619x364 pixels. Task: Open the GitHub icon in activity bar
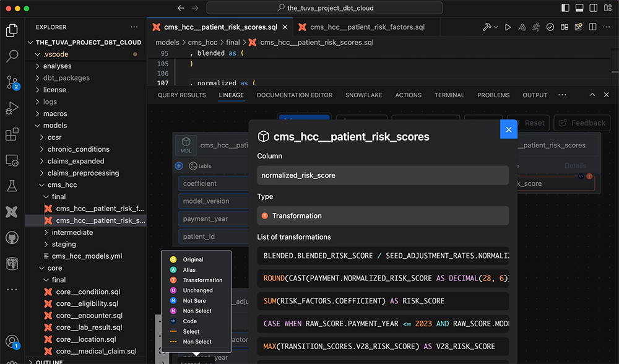pos(12,238)
